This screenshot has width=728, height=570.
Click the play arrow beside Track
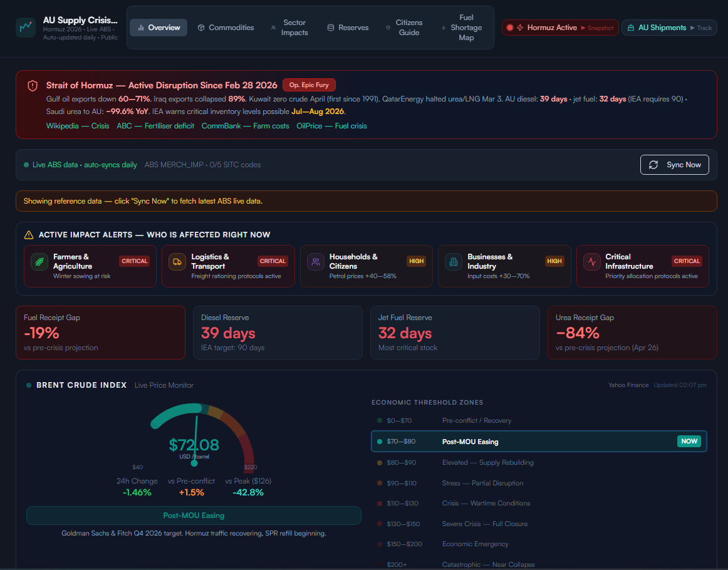pyautogui.click(x=693, y=28)
